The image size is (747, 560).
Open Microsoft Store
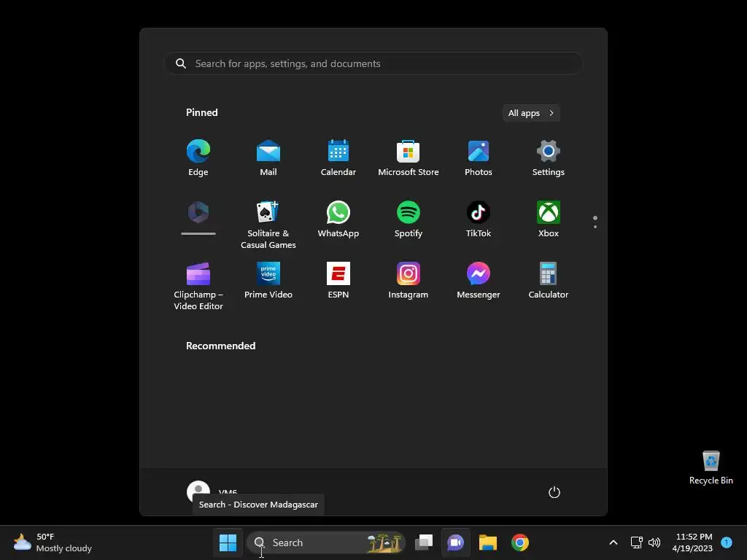point(409,157)
